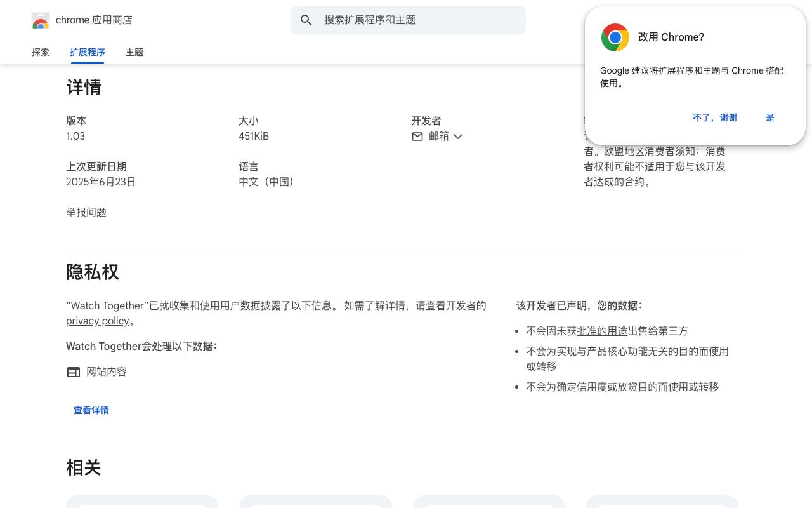812x508 pixels.
Task: Click the search magnifier icon
Action: pos(306,20)
